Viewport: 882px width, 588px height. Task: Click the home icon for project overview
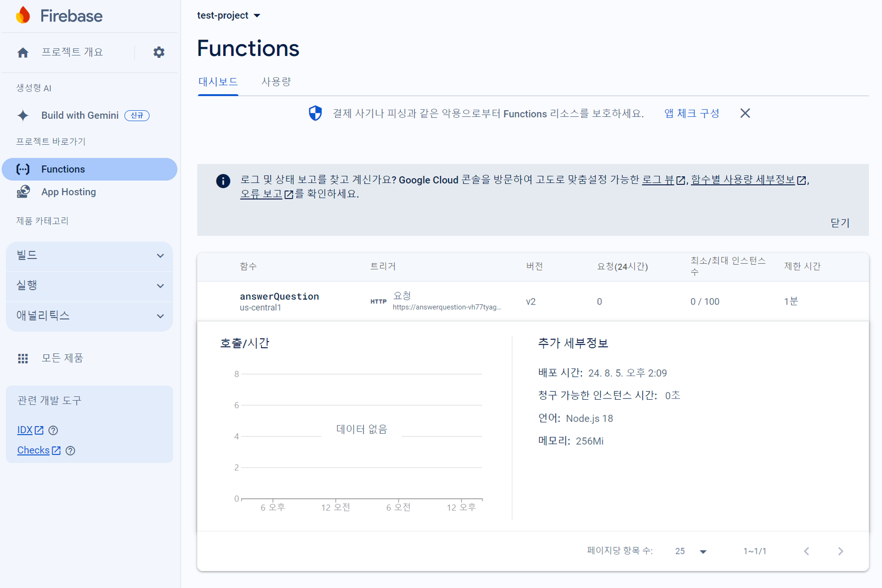point(23,52)
